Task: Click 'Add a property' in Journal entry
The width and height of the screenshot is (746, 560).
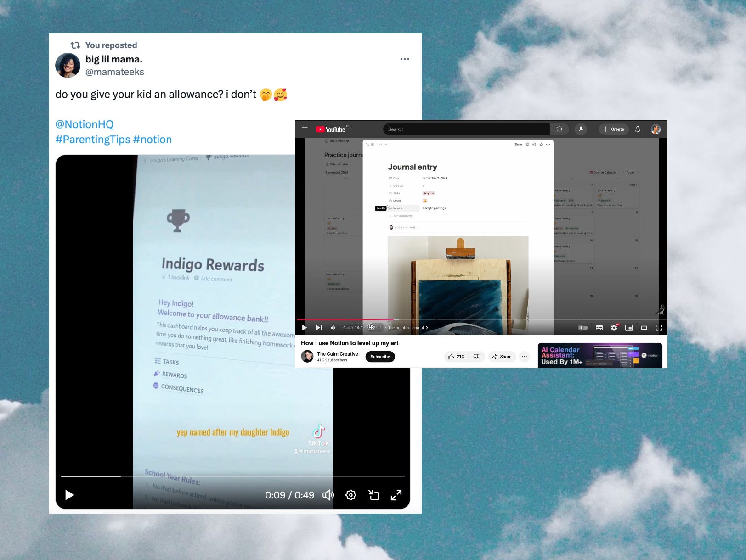Action: click(x=401, y=216)
